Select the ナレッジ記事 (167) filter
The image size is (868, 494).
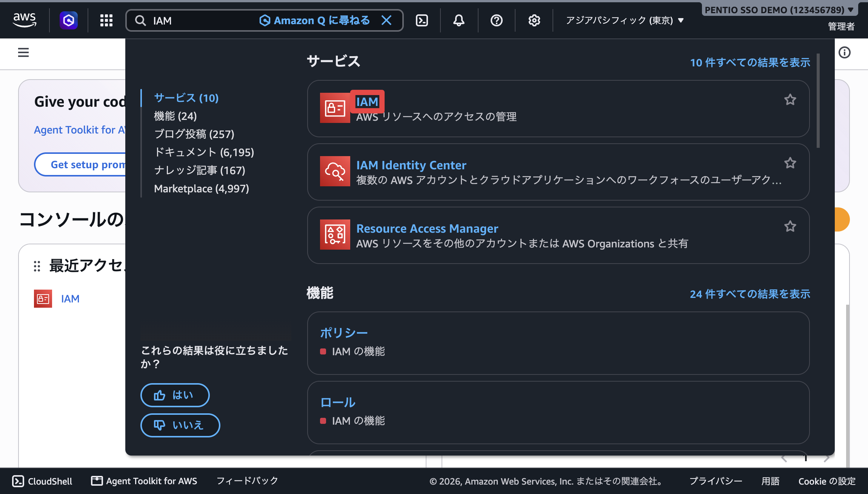[x=200, y=170]
